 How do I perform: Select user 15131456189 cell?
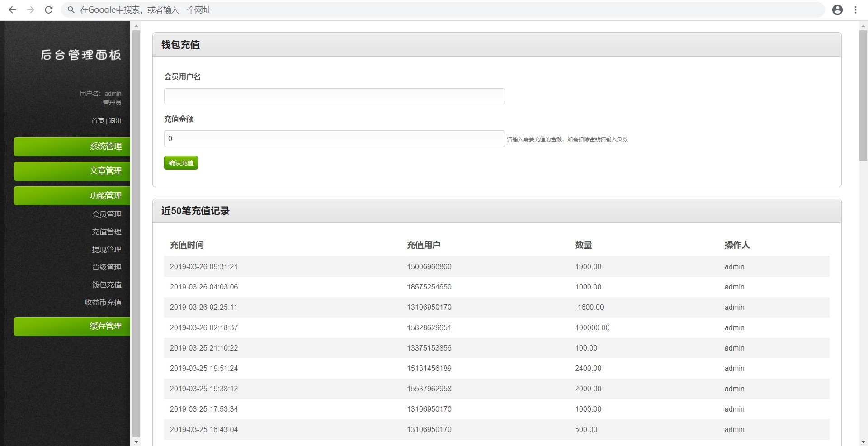[x=429, y=369]
